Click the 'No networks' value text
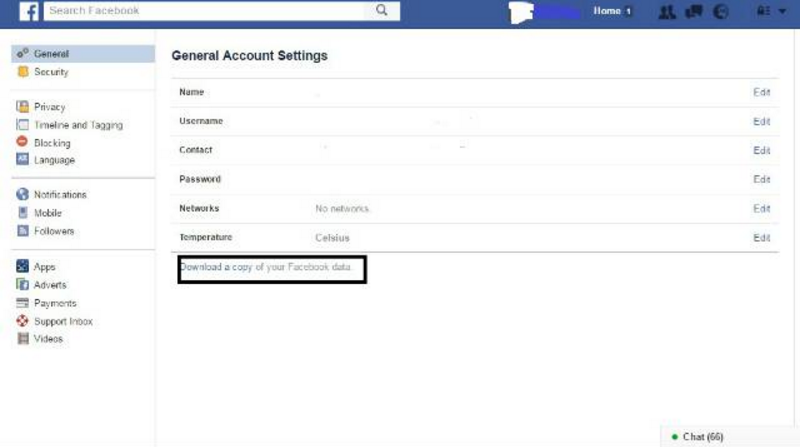 tap(342, 209)
